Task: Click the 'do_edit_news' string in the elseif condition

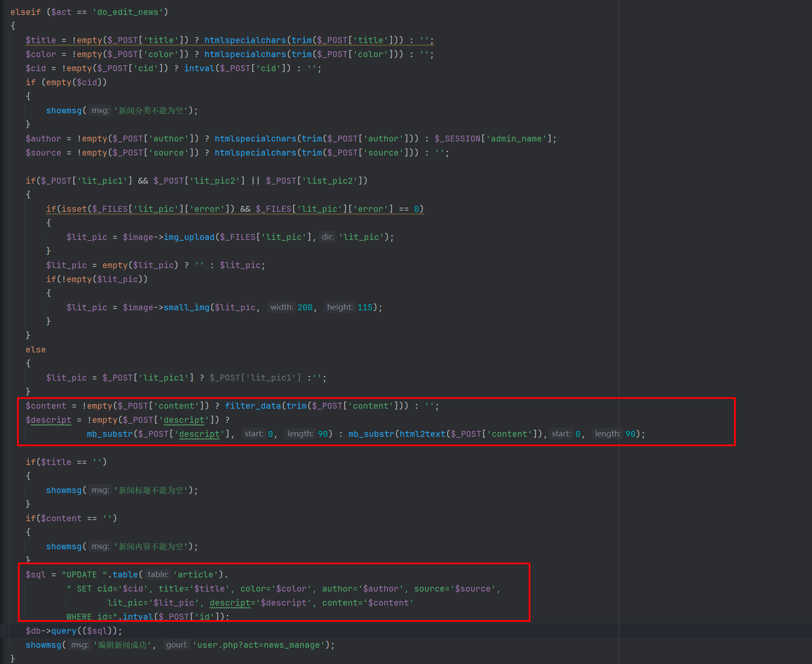Action: (x=128, y=12)
